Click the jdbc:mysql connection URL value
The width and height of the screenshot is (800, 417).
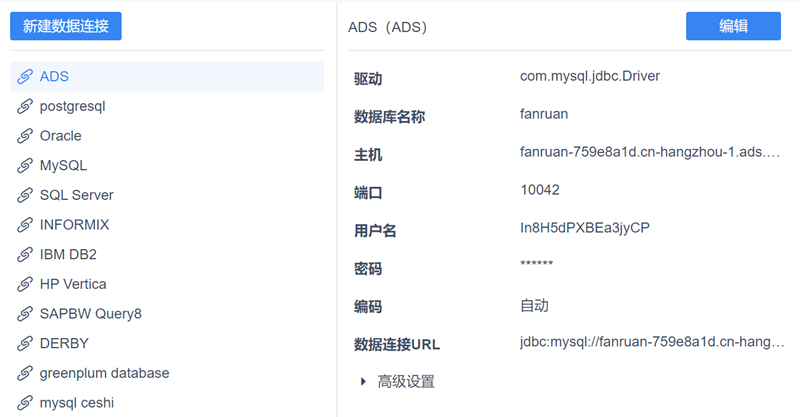[652, 343]
